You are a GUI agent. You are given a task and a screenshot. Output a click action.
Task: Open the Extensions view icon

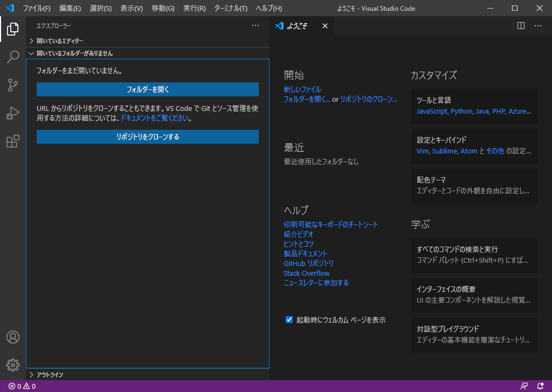point(12,141)
